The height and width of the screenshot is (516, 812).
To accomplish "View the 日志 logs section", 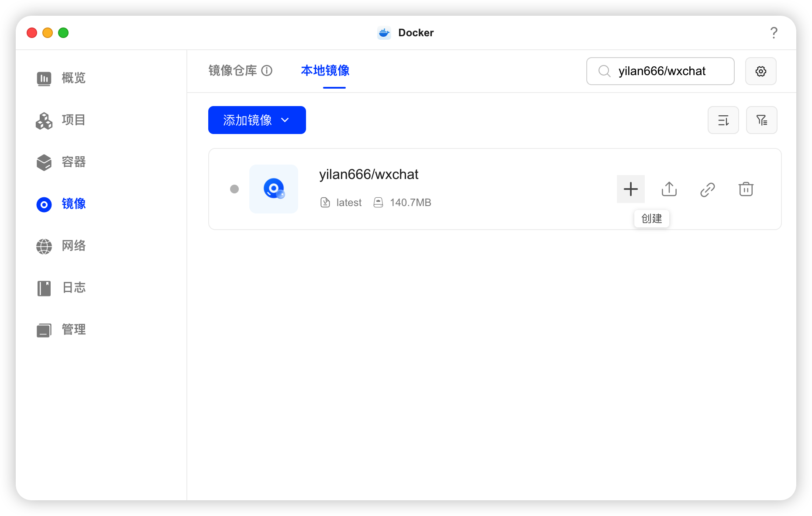I will pyautogui.click(x=61, y=288).
